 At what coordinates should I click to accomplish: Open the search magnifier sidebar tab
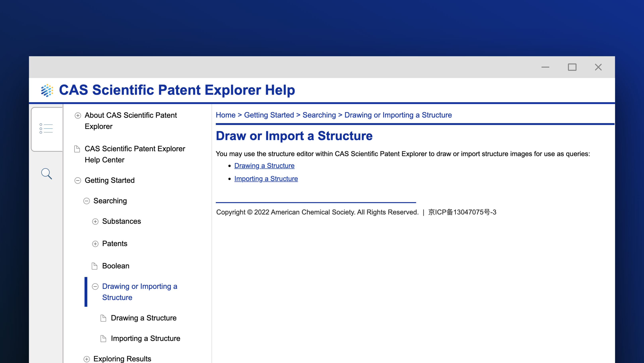[46, 174]
